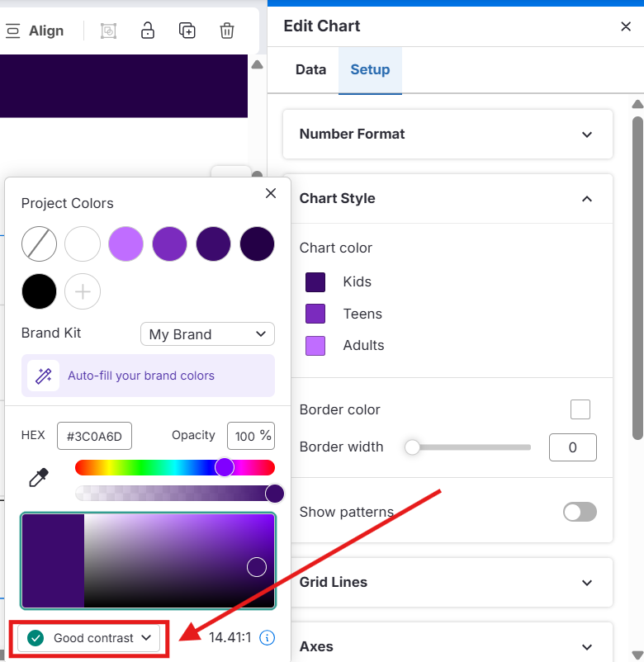Click the contrast ratio info icon
Image resolution: width=644 pixels, height=662 pixels.
point(267,637)
